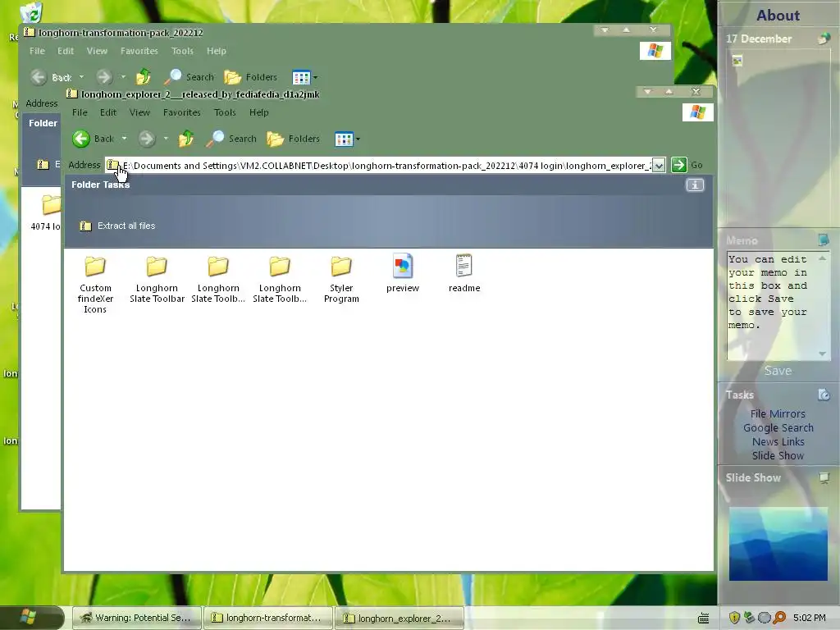Viewport: 840px width, 630px height.
Task: Click the shield tray icon
Action: point(734,618)
